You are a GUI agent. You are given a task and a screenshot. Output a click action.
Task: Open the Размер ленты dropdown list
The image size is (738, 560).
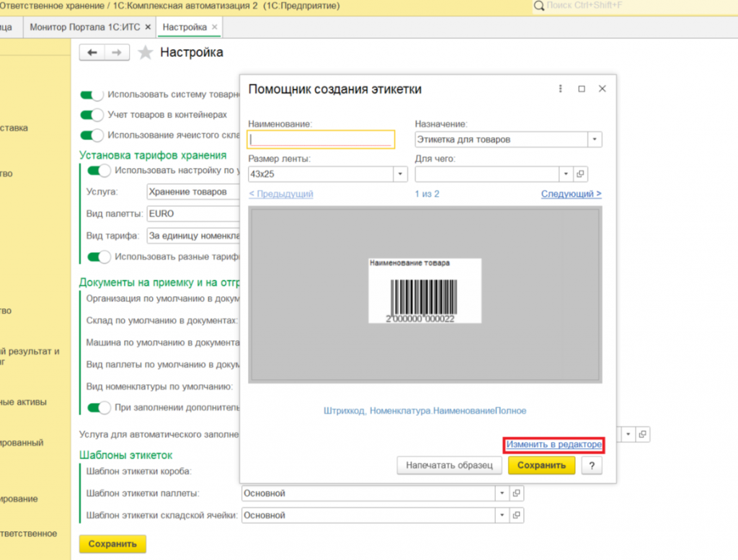click(x=400, y=174)
